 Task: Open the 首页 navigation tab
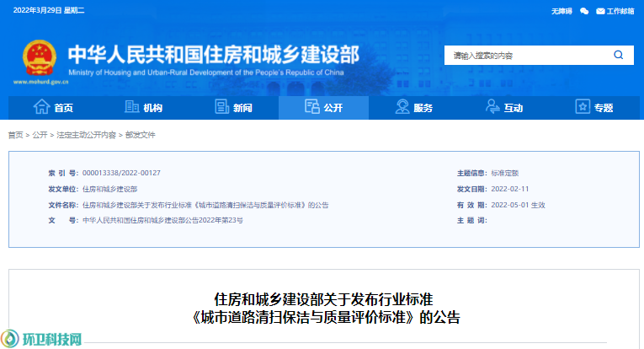[53, 108]
